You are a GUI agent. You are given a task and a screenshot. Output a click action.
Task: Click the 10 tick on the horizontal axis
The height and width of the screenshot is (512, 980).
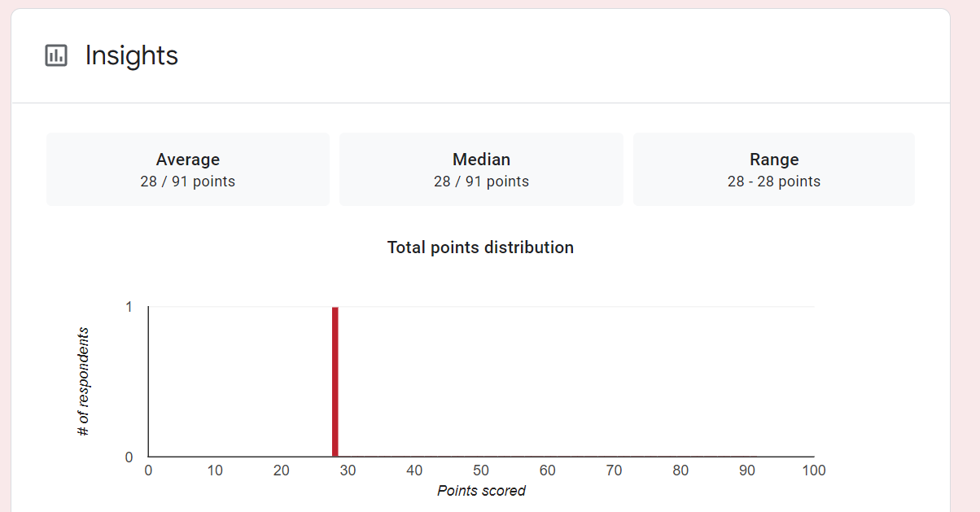click(215, 470)
